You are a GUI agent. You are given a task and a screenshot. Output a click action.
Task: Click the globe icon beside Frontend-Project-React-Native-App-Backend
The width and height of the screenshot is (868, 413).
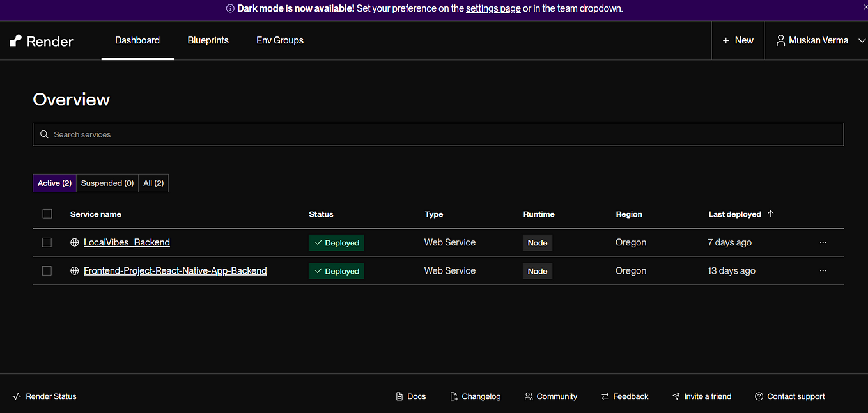pyautogui.click(x=75, y=270)
